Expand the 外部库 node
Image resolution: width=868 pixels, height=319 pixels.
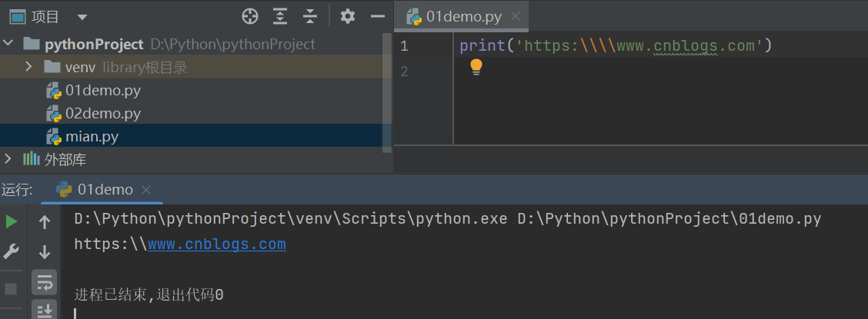(8, 159)
